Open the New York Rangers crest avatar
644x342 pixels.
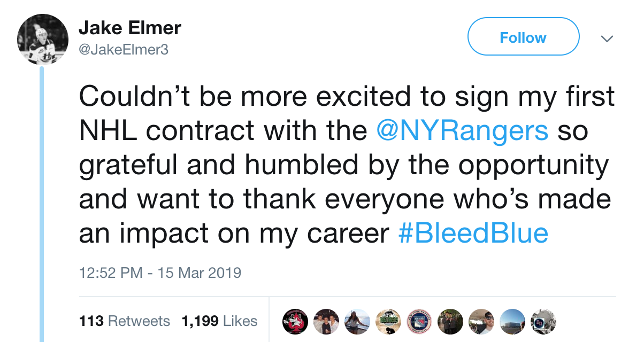click(x=419, y=321)
